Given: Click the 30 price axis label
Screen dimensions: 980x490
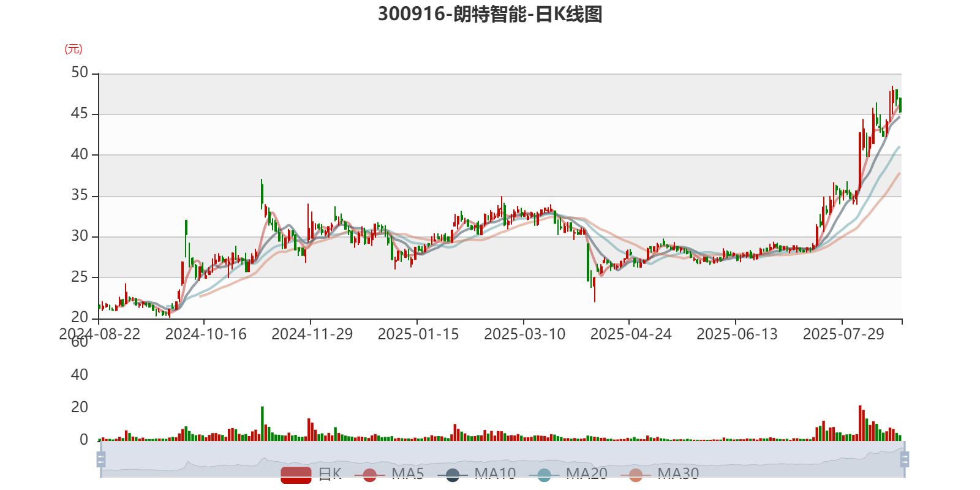Looking at the screenshot, I should (x=80, y=236).
